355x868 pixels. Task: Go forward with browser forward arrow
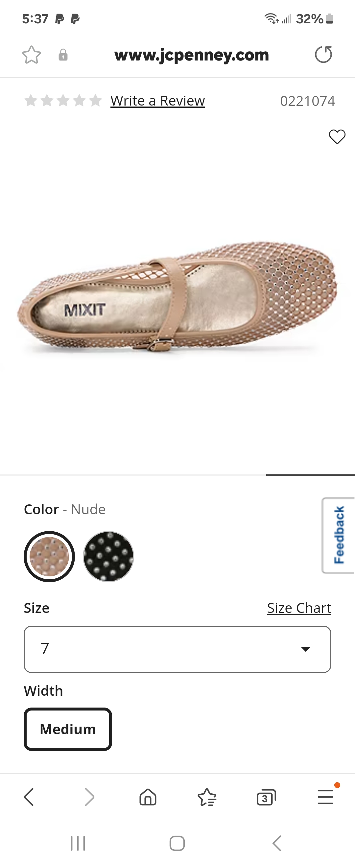(x=89, y=797)
